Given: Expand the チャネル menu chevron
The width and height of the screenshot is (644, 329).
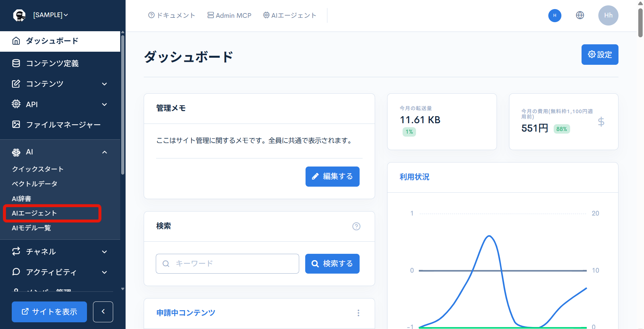Looking at the screenshot, I should [x=104, y=252].
